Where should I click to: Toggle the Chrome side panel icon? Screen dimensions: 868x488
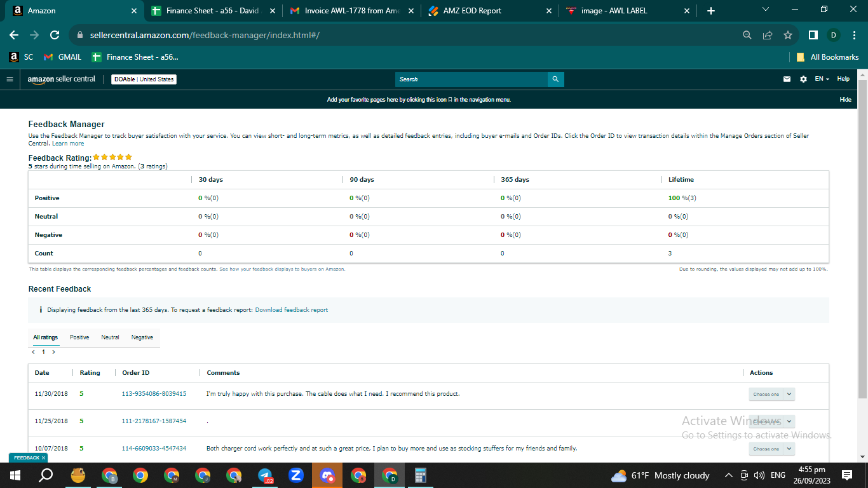pyautogui.click(x=813, y=35)
